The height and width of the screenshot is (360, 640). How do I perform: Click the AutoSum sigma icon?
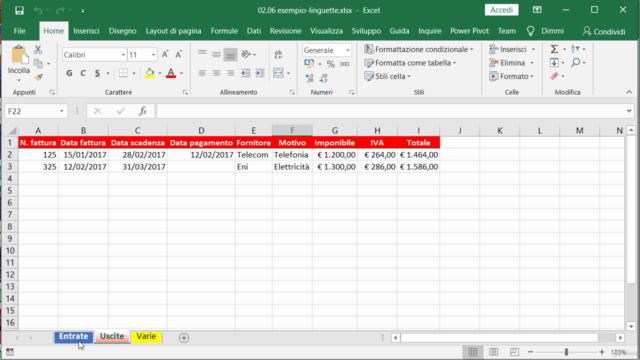(554, 49)
